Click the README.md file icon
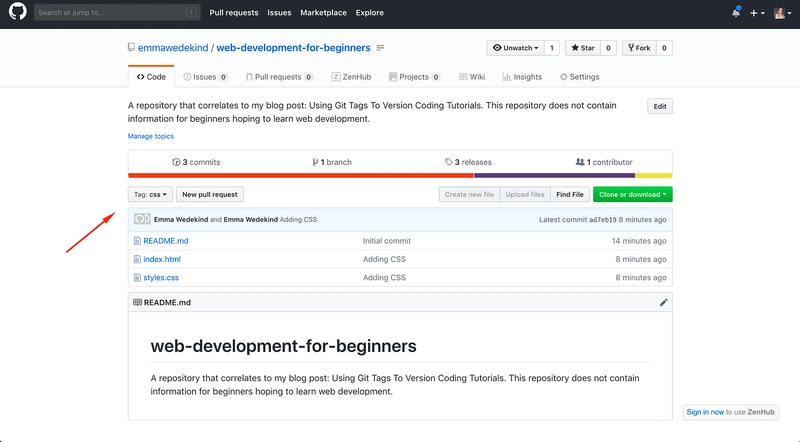The height and width of the screenshot is (442, 800). pyautogui.click(x=137, y=241)
